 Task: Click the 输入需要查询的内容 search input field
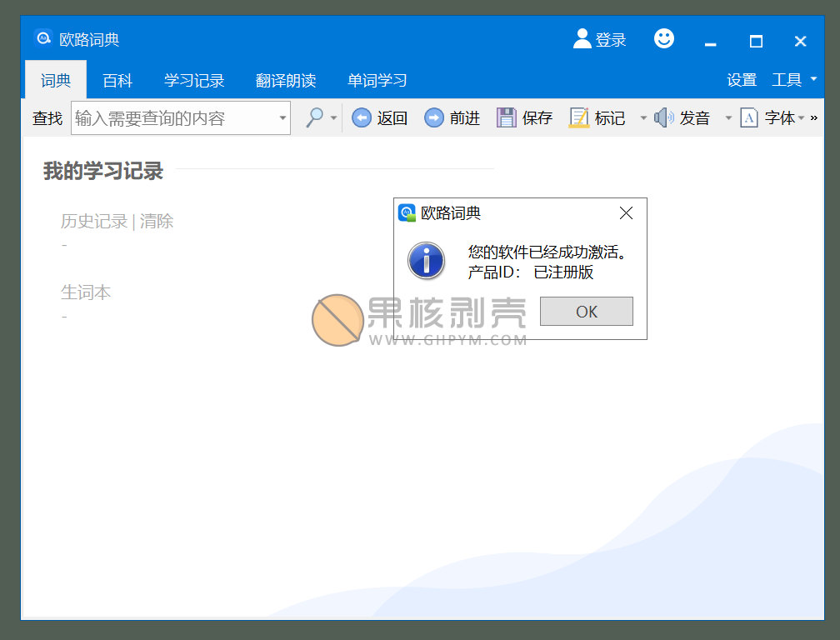[173, 118]
